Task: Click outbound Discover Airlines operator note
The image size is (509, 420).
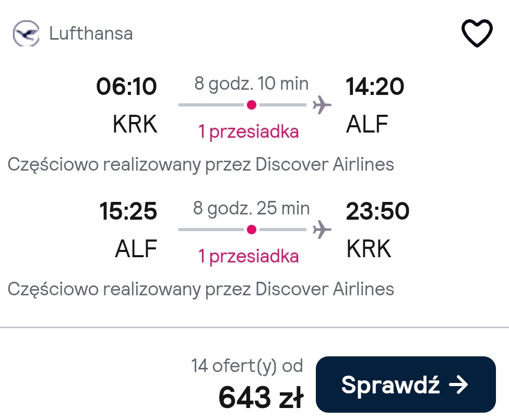Action: (x=200, y=164)
